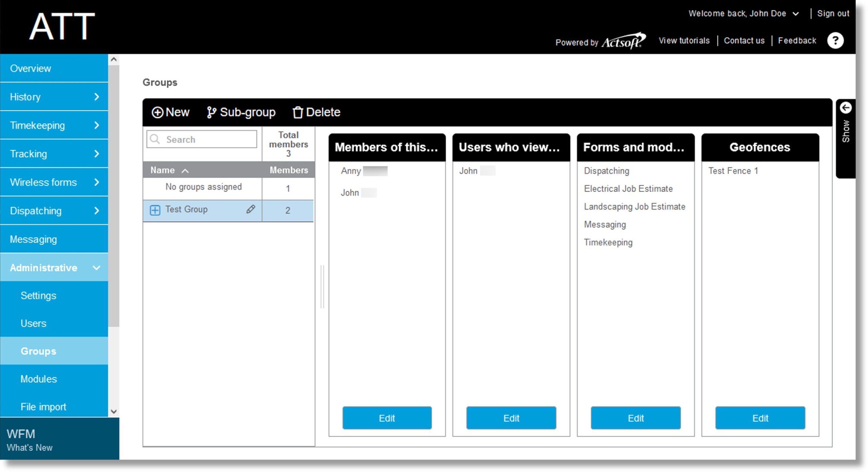
Task: Click Landscaping Job Estimate entry
Action: click(634, 207)
